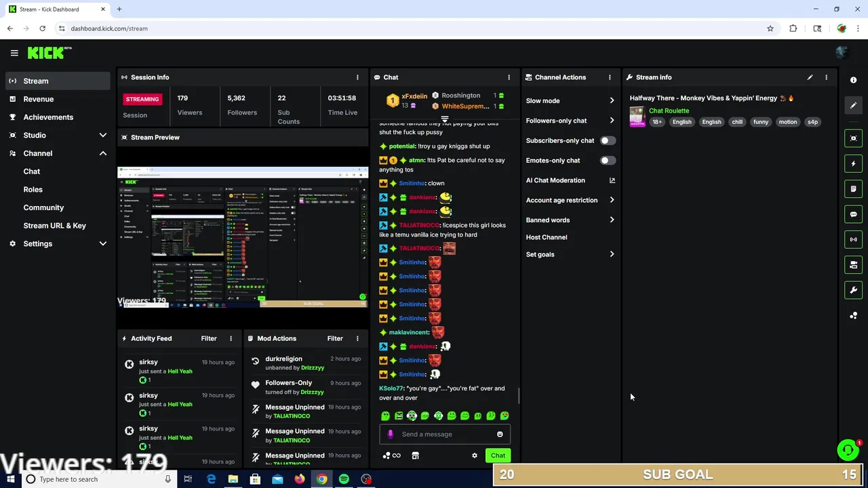Expand Slow mode options
This screenshot has width=868, height=488.
tap(612, 101)
